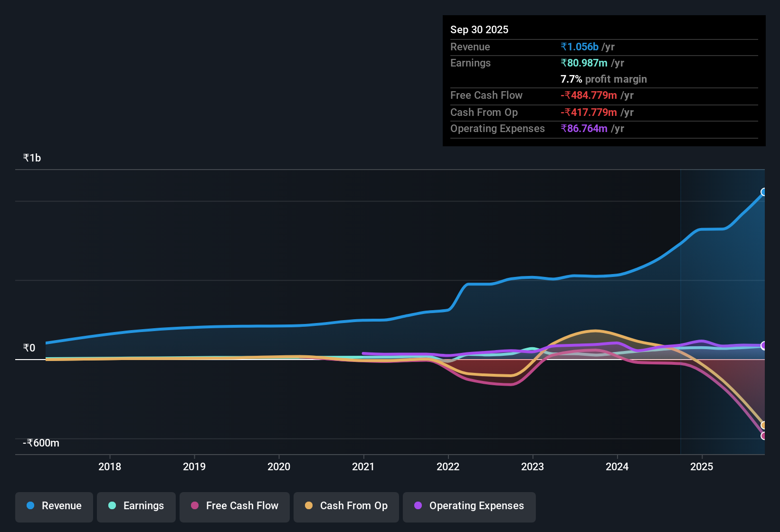This screenshot has width=780, height=532.
Task: Click the blue Revenue legend dot
Action: pyautogui.click(x=30, y=506)
